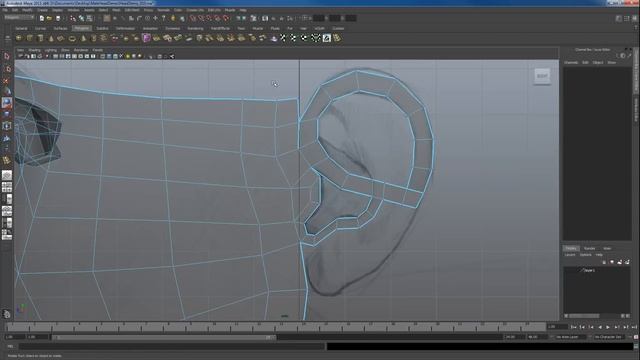Click the select by object type icon
Screen dimensions: 640x360
(81, 18)
